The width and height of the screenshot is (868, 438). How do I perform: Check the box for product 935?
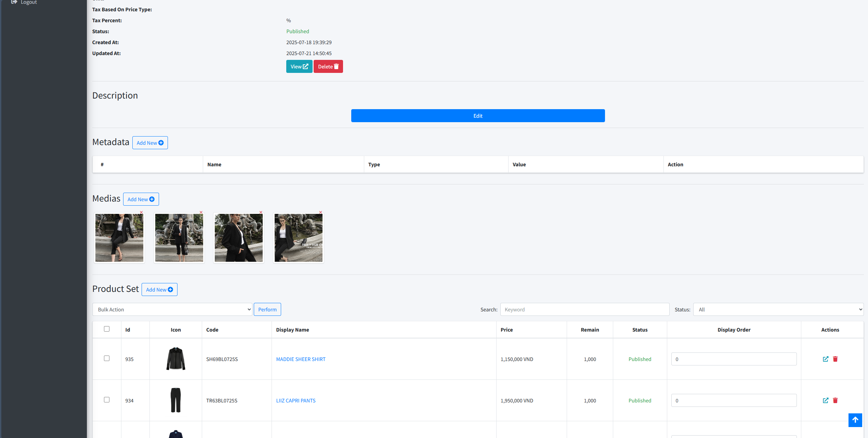point(107,358)
